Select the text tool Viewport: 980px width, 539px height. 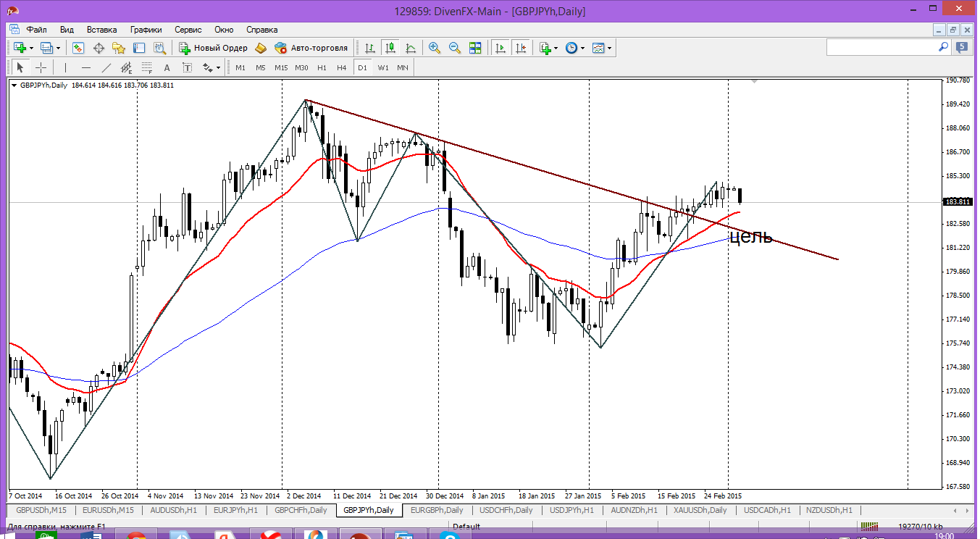pos(167,67)
